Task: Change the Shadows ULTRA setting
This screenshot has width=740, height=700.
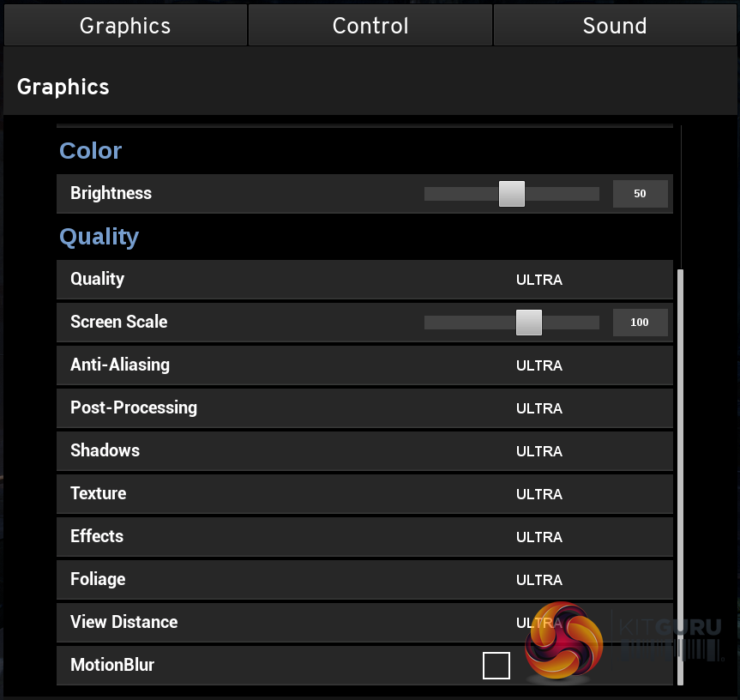Action: coord(539,451)
